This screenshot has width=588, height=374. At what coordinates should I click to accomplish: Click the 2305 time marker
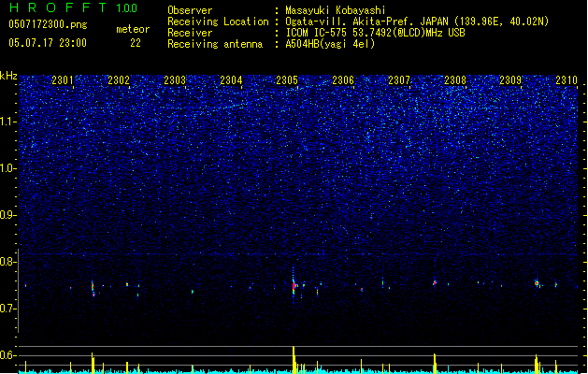click(x=287, y=80)
